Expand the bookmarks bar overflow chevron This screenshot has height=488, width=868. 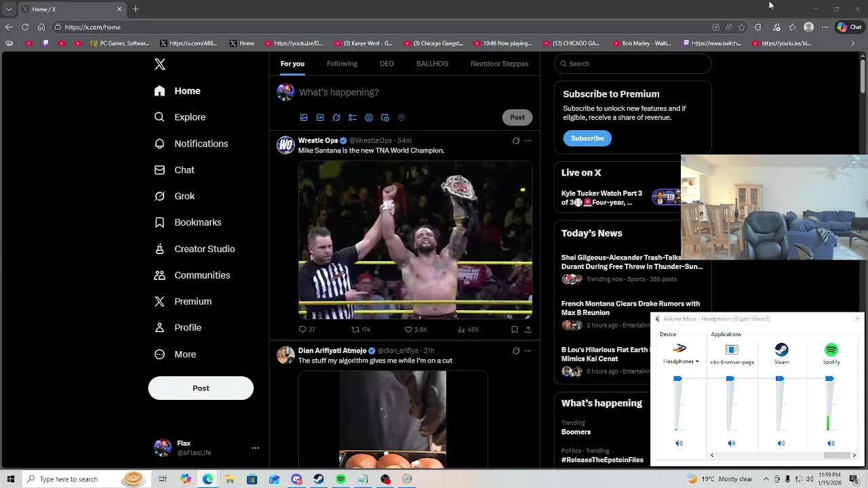853,43
